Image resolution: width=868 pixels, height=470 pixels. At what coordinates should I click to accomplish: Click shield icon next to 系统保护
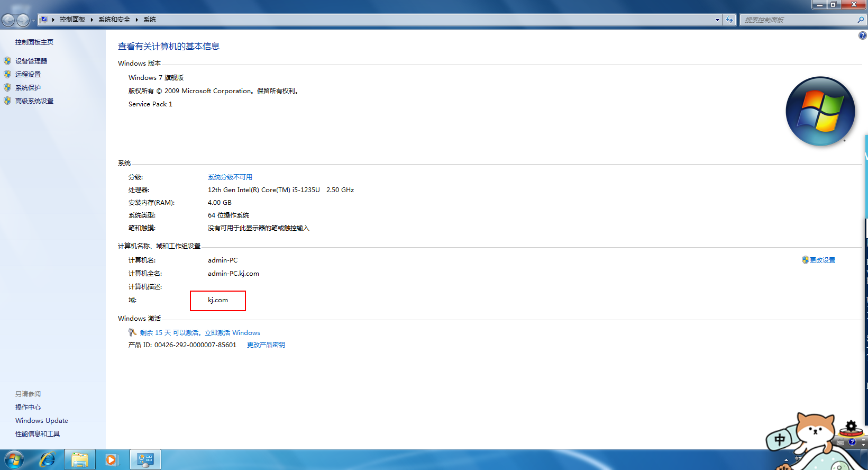pyautogui.click(x=7, y=87)
